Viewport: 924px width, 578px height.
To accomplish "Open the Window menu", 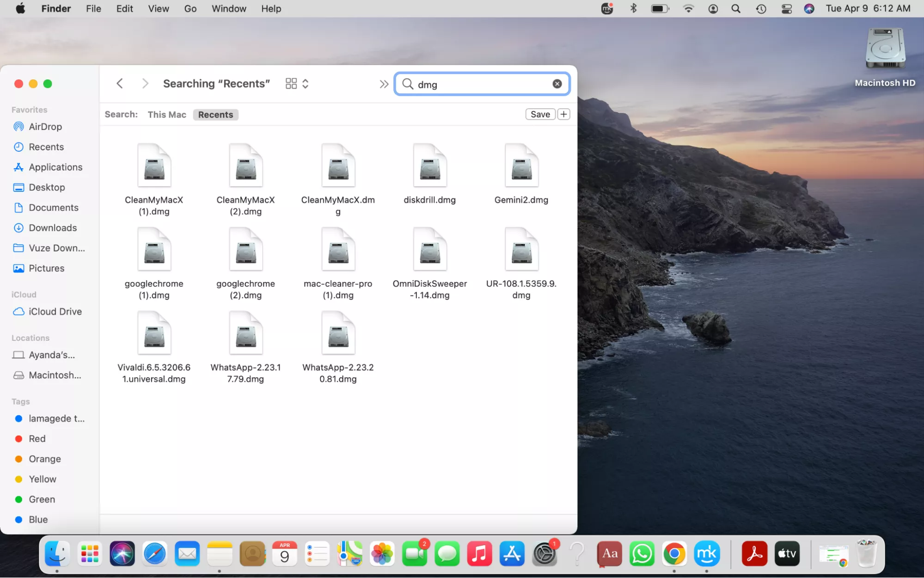I will 229,8.
